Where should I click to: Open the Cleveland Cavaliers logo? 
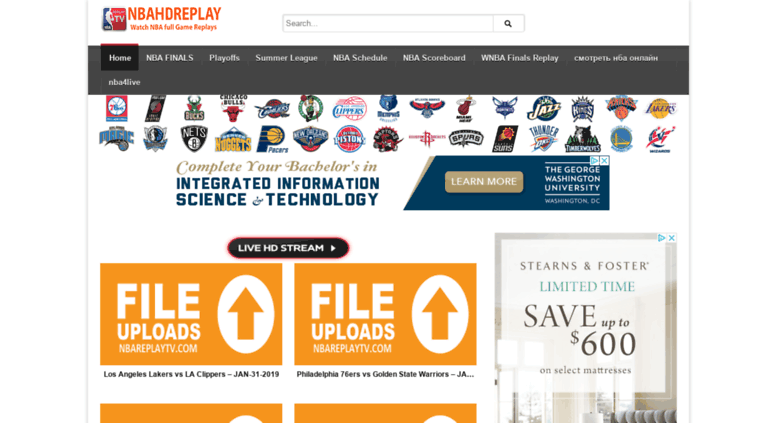pyautogui.click(x=272, y=109)
